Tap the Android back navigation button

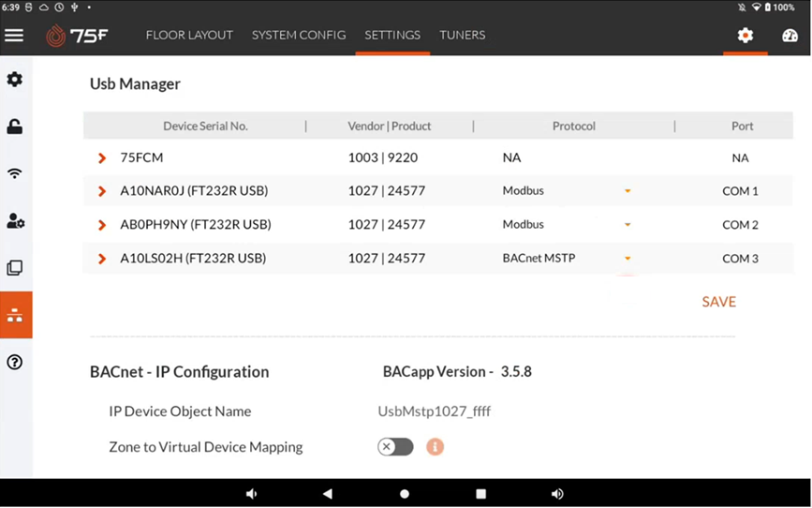[x=327, y=494]
